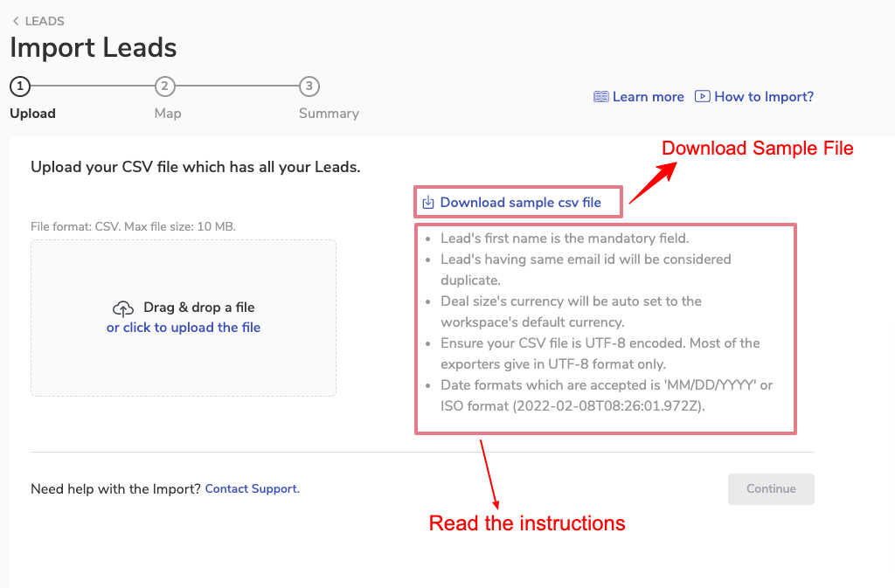Go back via the LEADS breadcrumb text

coord(45,21)
